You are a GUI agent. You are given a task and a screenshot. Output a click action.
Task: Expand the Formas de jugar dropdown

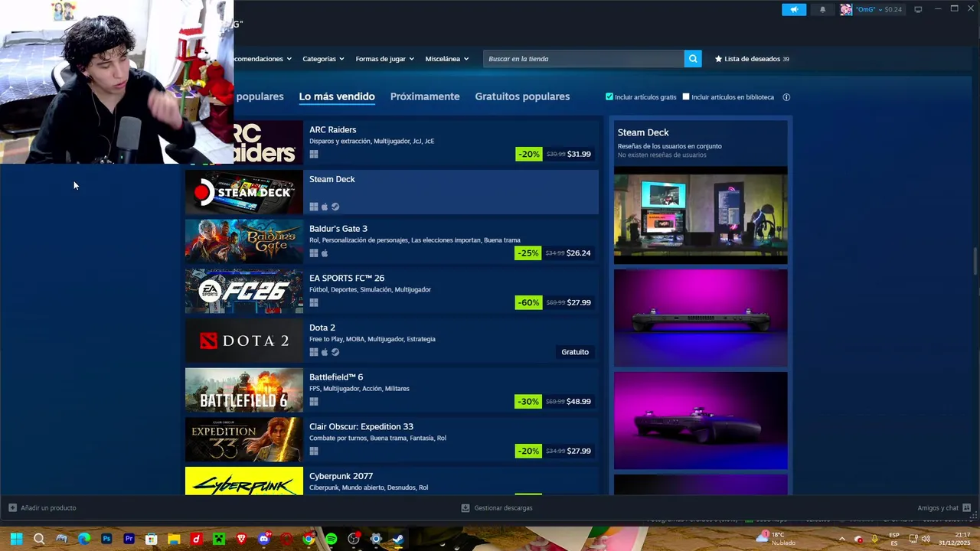click(x=384, y=59)
